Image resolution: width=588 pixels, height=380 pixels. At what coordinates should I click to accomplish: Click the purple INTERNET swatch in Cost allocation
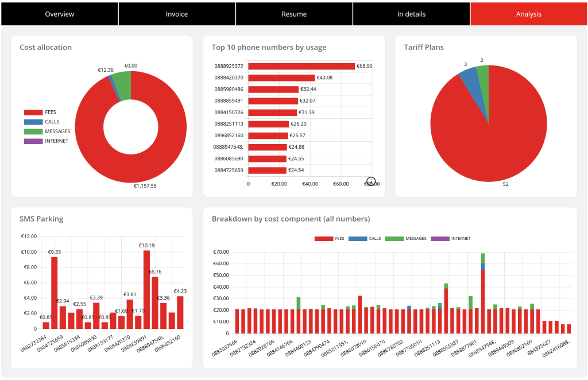tap(33, 141)
